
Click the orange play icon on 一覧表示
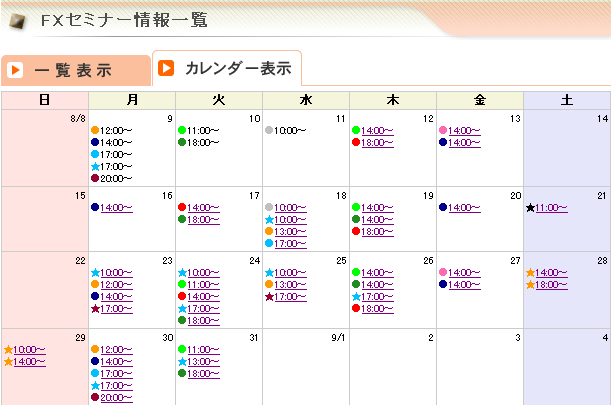point(15,70)
